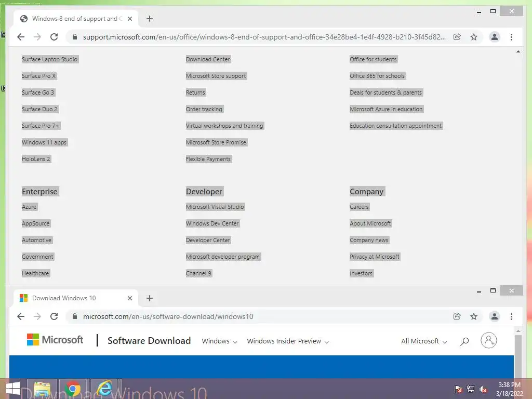532x399 pixels.
Task: Open search magnifier on Software Download page
Action: (x=464, y=341)
